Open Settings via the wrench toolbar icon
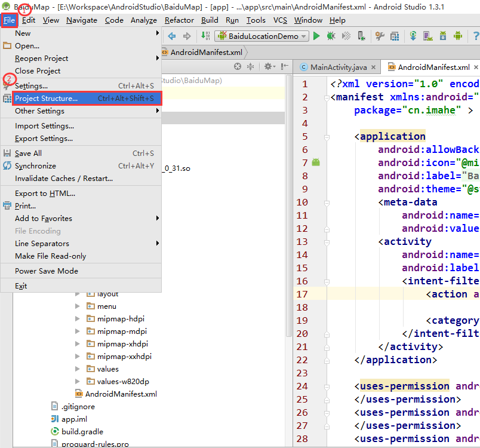 (380, 36)
